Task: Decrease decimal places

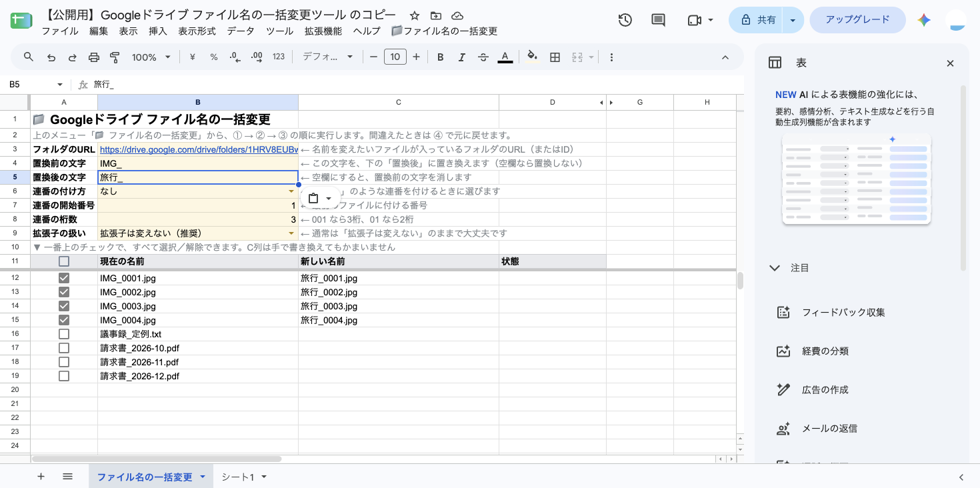Action: 235,57
